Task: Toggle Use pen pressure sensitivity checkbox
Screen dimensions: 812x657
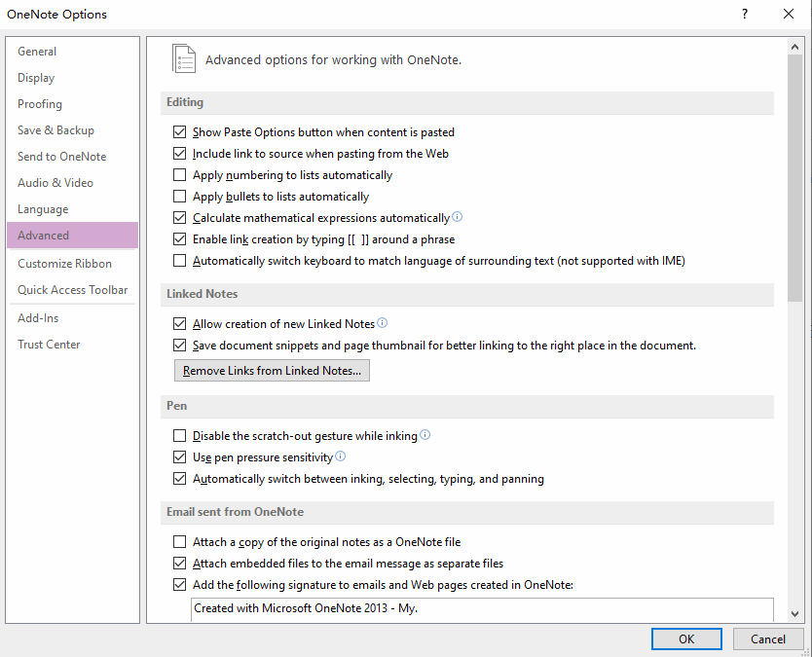Action: point(180,457)
